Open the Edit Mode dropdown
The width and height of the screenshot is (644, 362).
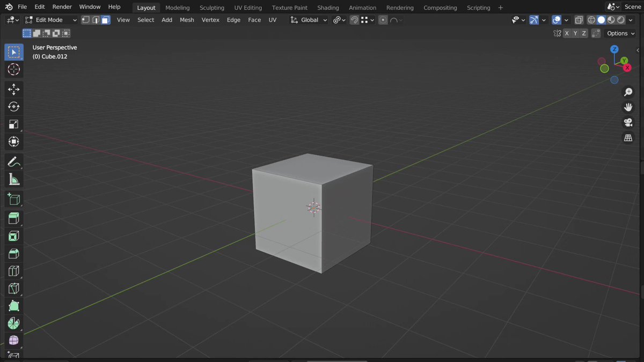click(x=51, y=20)
